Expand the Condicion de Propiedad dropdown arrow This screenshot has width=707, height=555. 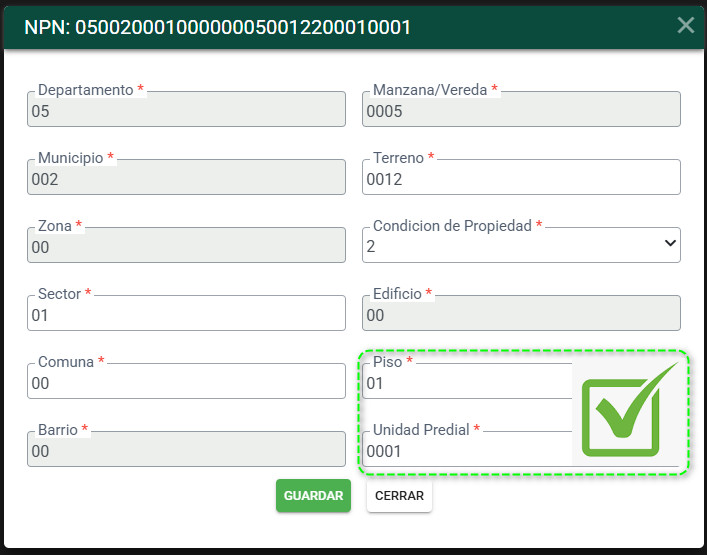(670, 243)
